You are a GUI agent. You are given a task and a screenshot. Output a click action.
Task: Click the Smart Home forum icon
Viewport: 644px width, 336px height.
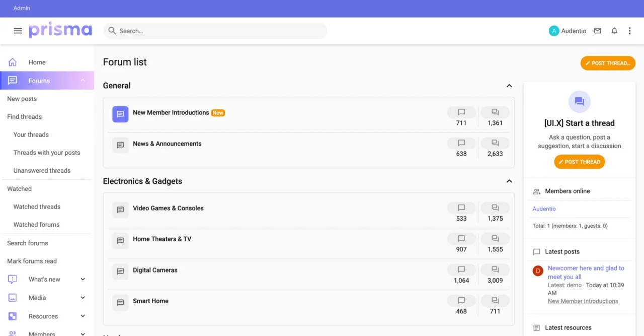pyautogui.click(x=120, y=303)
